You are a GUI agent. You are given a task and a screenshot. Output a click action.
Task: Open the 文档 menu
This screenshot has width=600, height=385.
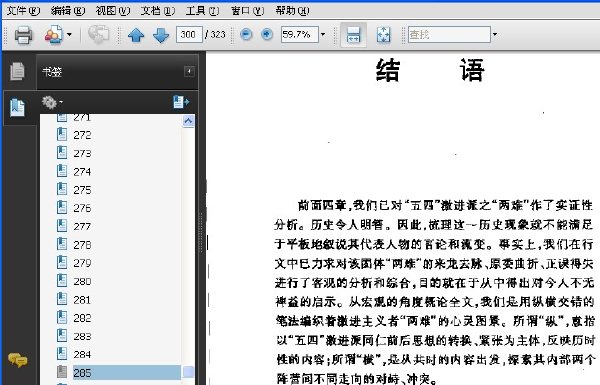[x=158, y=11]
